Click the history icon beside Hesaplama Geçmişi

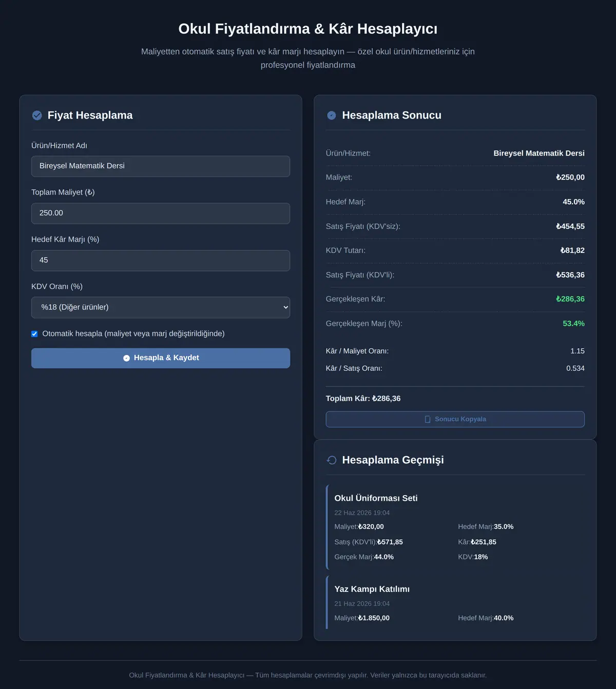point(332,460)
